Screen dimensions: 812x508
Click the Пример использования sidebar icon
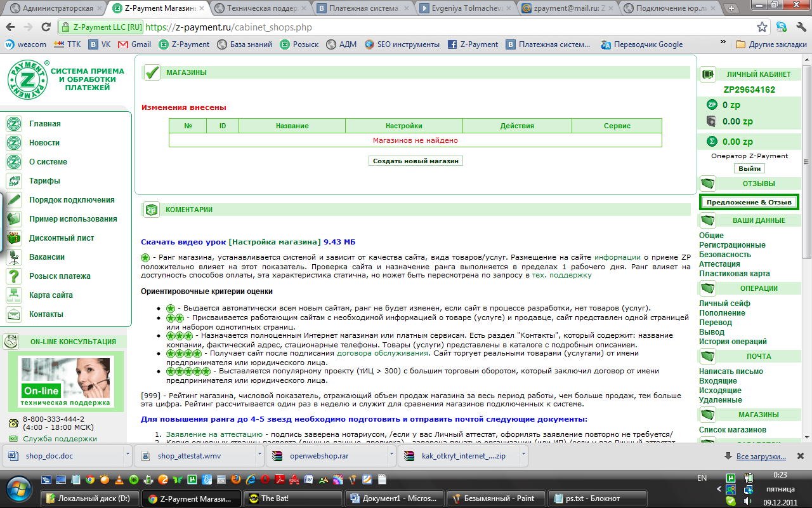click(x=14, y=219)
